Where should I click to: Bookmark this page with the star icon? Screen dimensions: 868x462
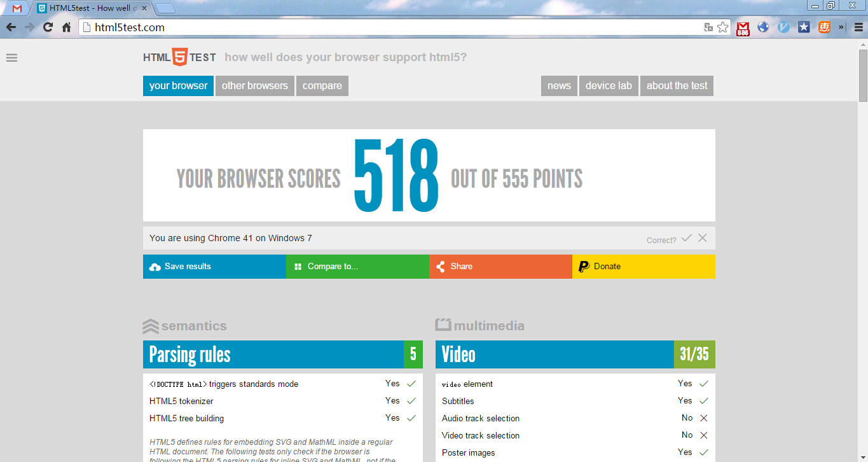pyautogui.click(x=723, y=27)
